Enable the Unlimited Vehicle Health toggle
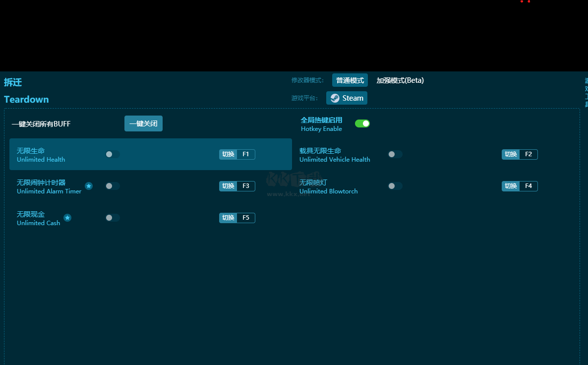 (x=395, y=154)
